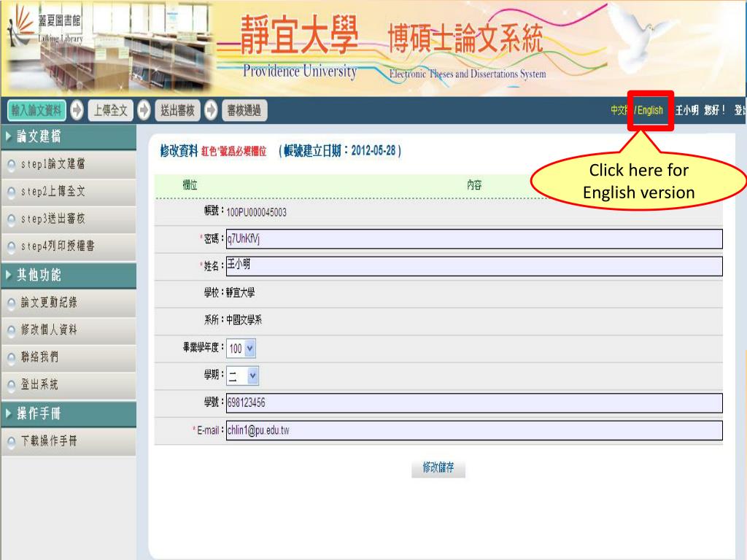Click the 中國文學系 department text
747x560 pixels.
pos(244,320)
